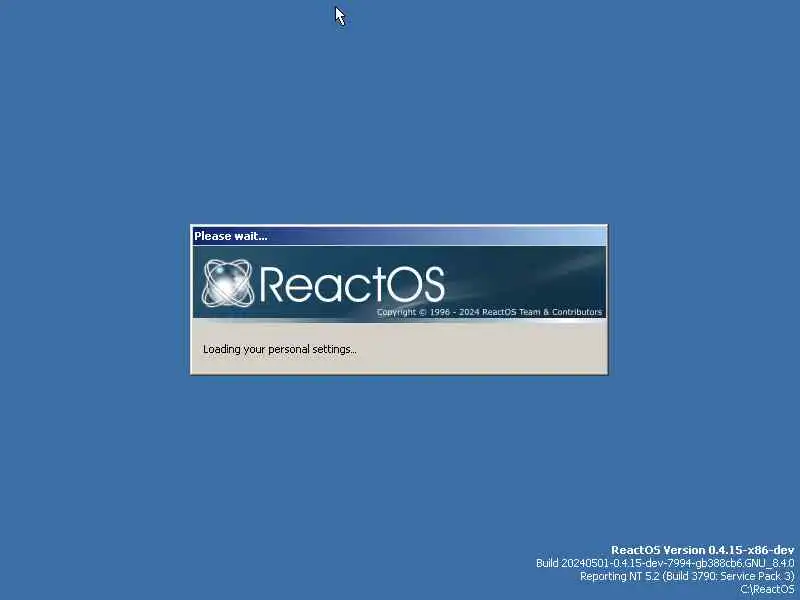Image resolution: width=800 pixels, height=600 pixels.
Task: Click 'ReactOS Version 0.4.15-x86-dev' desktop text
Action: click(703, 550)
